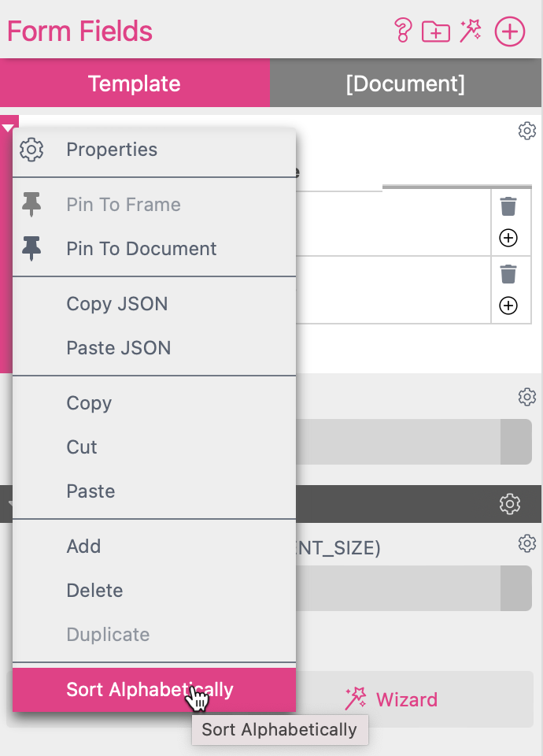Click the add folder icon
The height and width of the screenshot is (756, 543).
pyautogui.click(x=435, y=31)
